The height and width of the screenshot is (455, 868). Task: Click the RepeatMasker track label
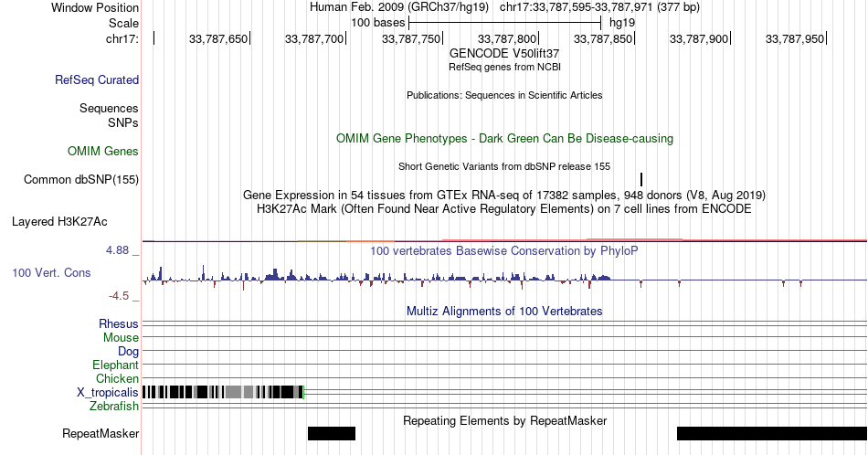pos(101,433)
